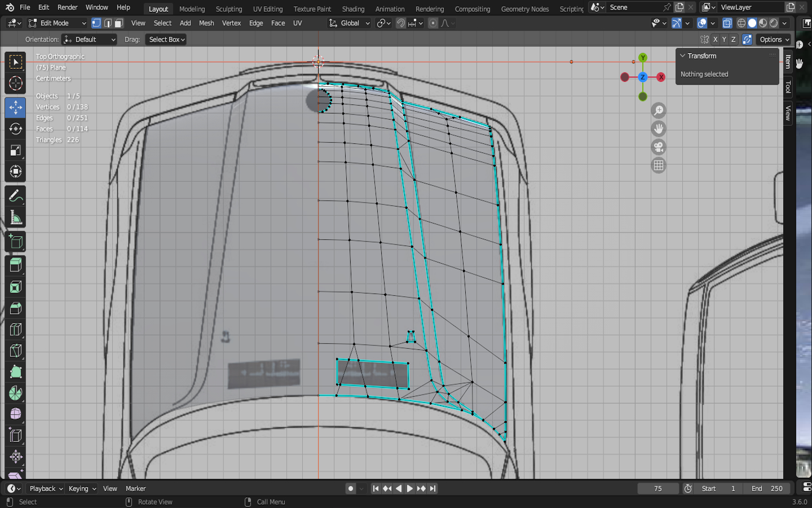Toggle Y axis mirror
Screen dimensions: 812x508
pyautogui.click(x=724, y=40)
